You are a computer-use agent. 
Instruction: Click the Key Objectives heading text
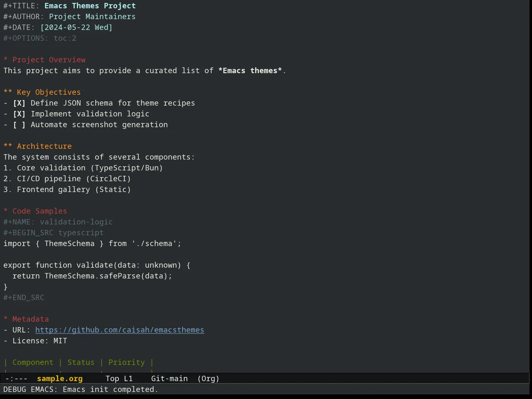click(x=49, y=92)
